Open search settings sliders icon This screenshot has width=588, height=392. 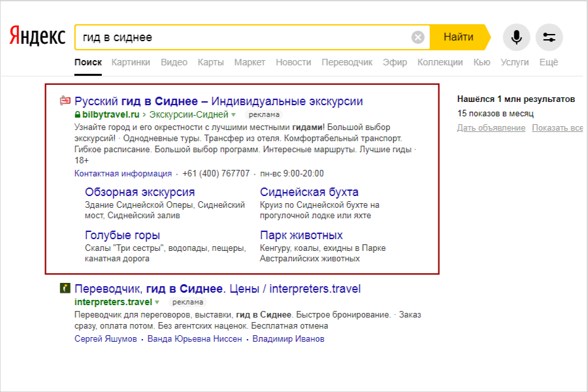(549, 37)
